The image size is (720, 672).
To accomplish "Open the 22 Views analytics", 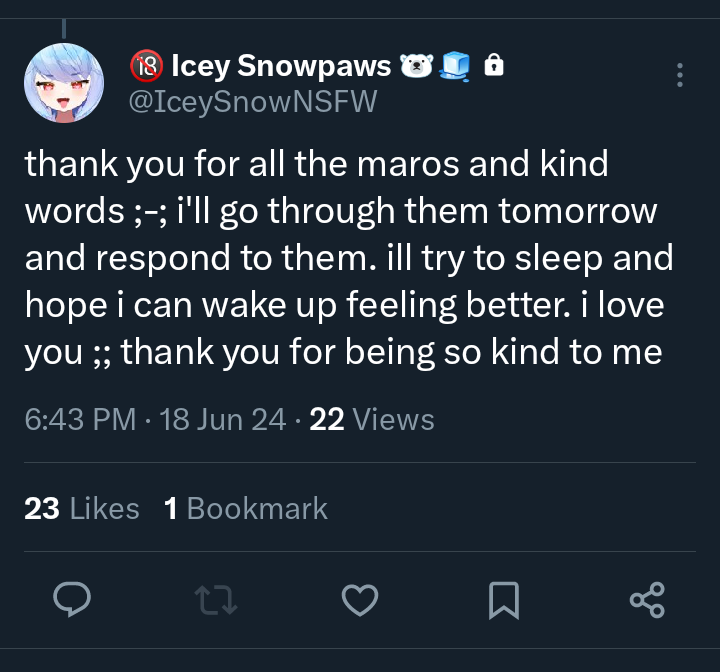I will click(372, 420).
